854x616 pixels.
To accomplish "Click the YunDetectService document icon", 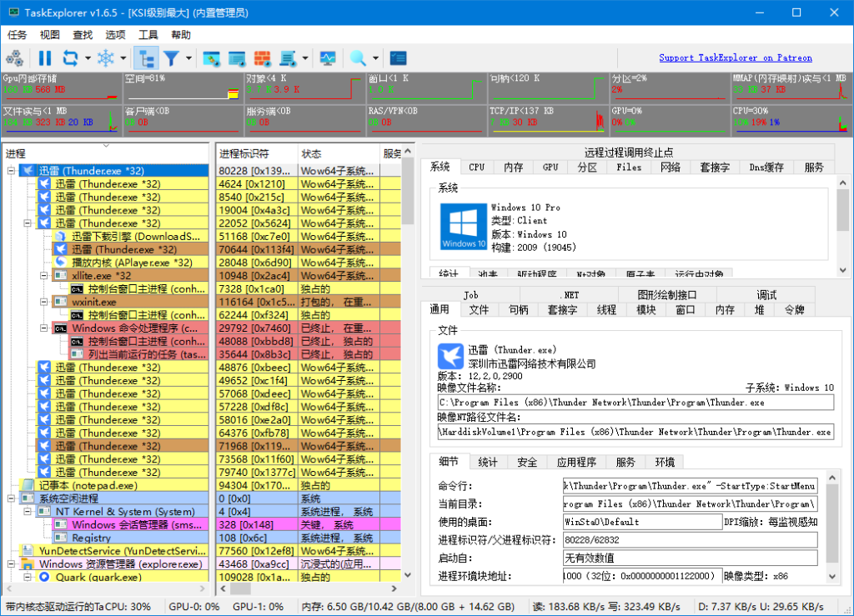I will pos(28,551).
